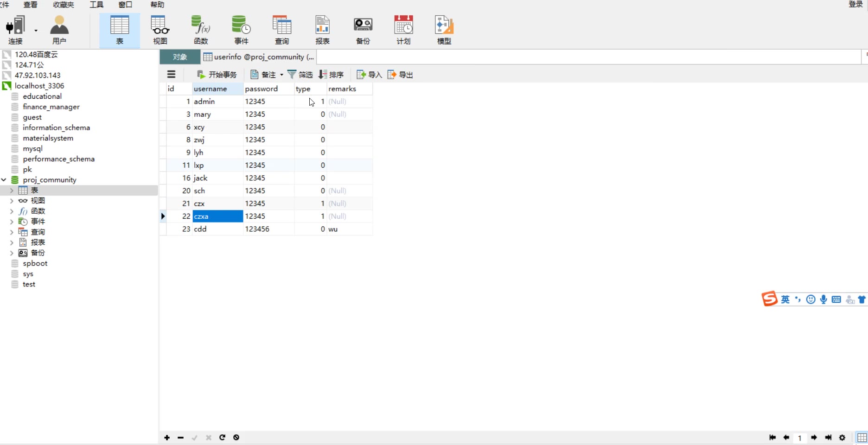This screenshot has height=445, width=868.
Task: Expand the 事件 node in tree
Action: (12, 222)
